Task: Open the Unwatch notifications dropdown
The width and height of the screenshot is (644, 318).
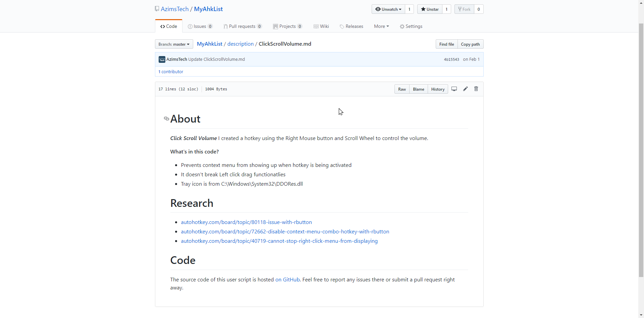Action: coord(388,9)
